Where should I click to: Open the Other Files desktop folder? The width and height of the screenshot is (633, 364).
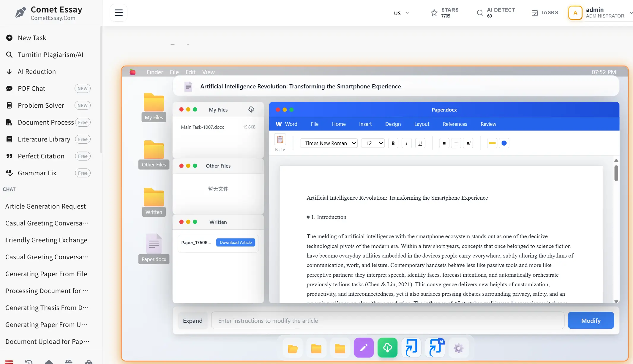point(154,154)
